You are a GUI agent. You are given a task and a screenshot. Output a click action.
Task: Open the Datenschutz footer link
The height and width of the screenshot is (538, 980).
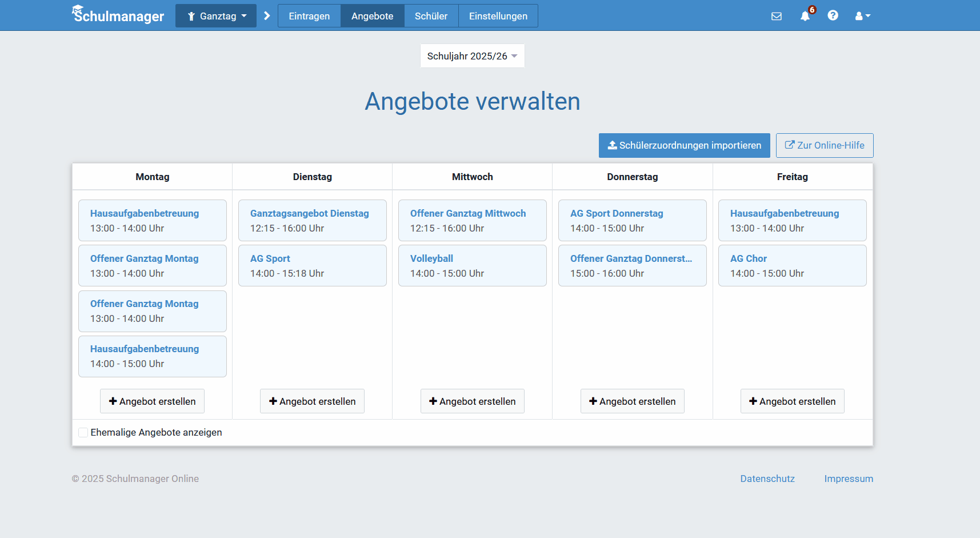click(767, 479)
